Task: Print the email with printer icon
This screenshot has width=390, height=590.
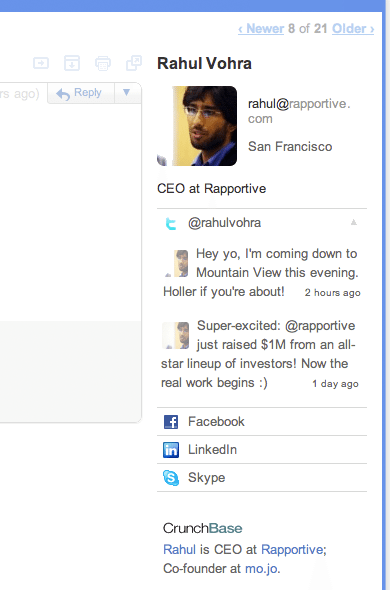Action: tap(102, 63)
